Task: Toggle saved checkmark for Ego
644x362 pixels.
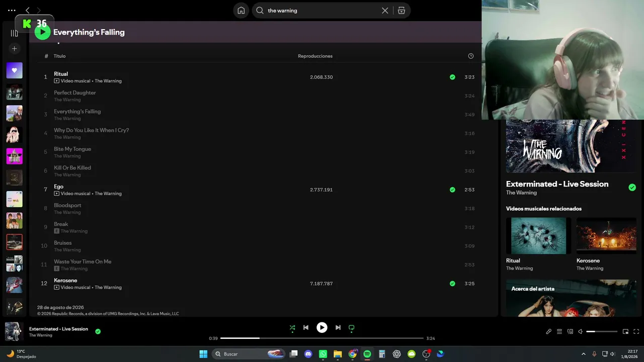Action: [452, 190]
